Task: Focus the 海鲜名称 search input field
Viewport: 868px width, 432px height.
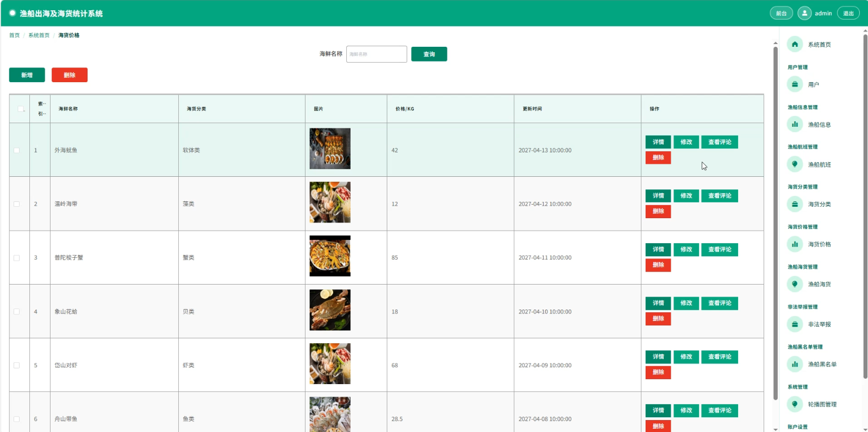Action: [377, 54]
